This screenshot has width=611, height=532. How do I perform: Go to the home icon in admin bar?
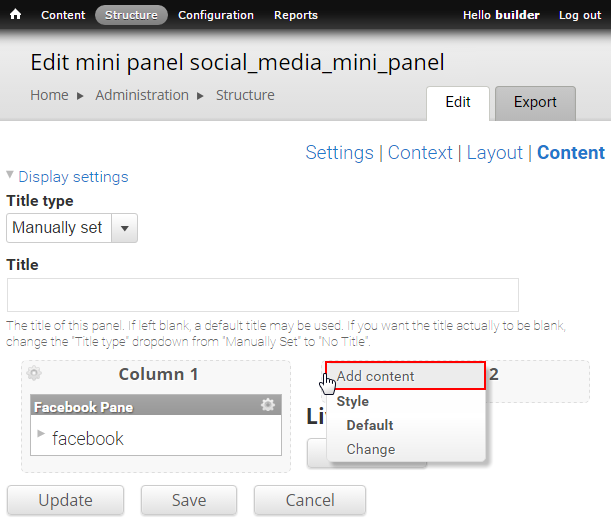coord(15,14)
